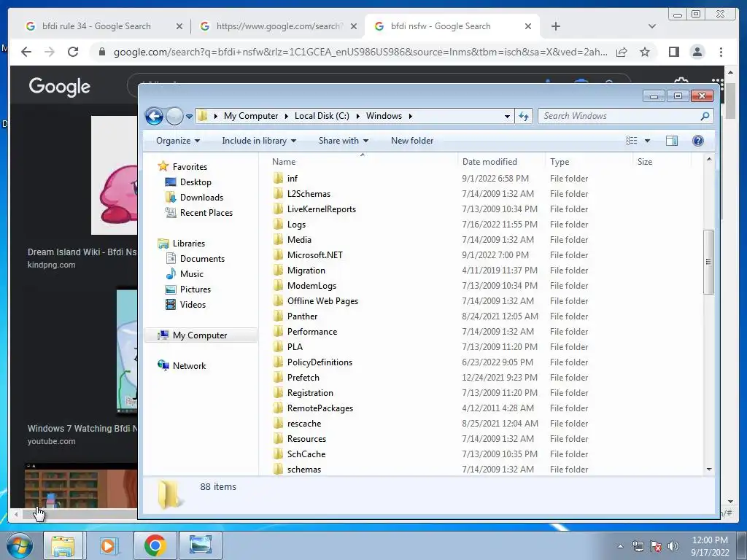Select the Microsoft.NET folder
The image size is (747, 560).
(x=314, y=254)
